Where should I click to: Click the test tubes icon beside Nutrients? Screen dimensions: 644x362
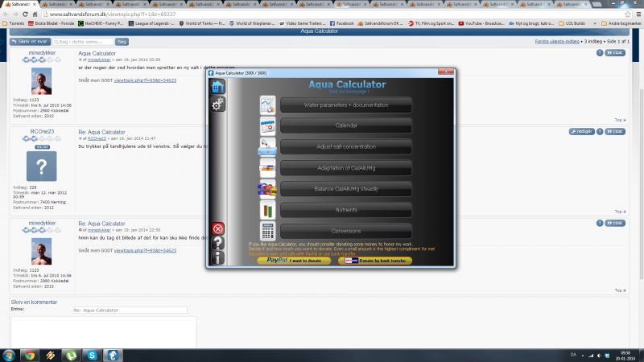click(x=268, y=210)
